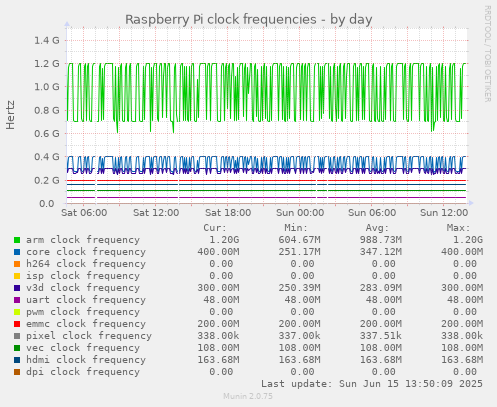Click the "core clock frequency" legend label
The image size is (497, 407).
point(86,252)
